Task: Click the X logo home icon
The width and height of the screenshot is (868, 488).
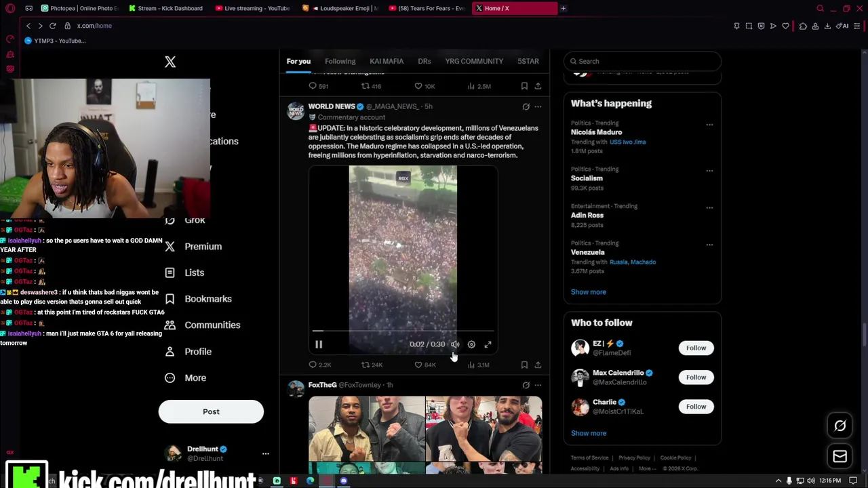Action: point(170,62)
